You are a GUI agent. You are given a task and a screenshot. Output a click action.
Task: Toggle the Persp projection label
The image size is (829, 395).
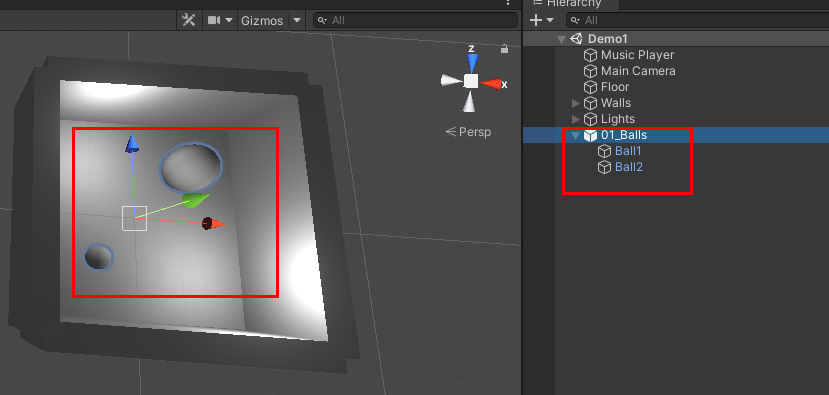(x=468, y=132)
